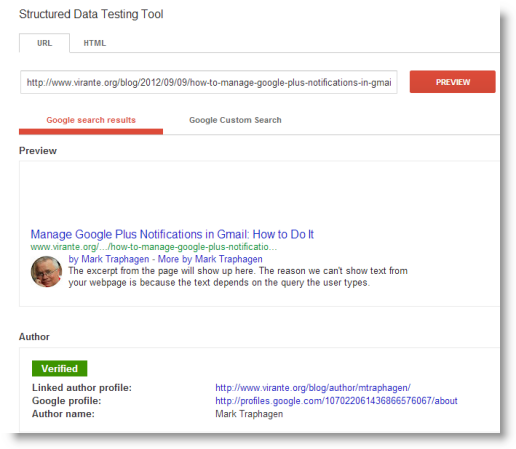516x449 pixels.
Task: Open the Google Custom Search tab
Action: [x=235, y=120]
